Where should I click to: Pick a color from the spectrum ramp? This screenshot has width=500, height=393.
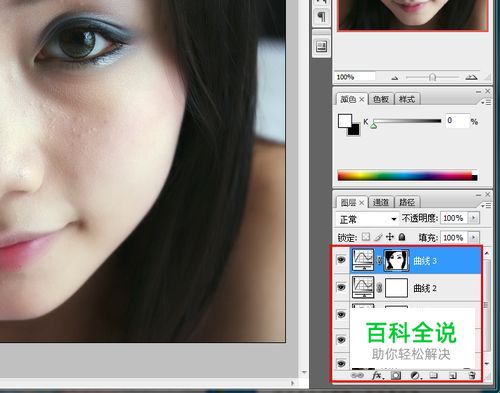(407, 175)
